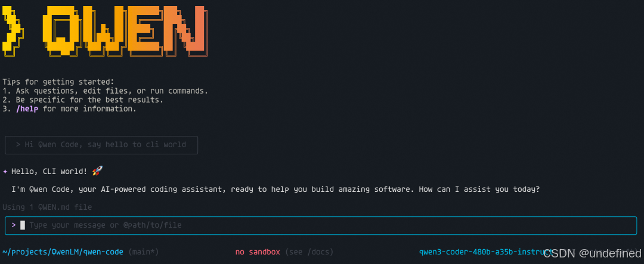Click tip 2 'Be specific for the best results'
Image resolution: width=644 pixels, height=264 pixels.
pos(82,100)
